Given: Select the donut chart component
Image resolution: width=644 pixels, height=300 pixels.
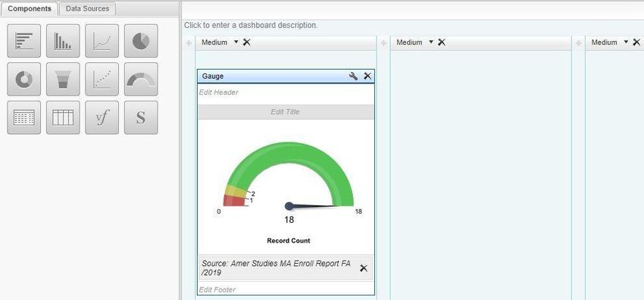Looking at the screenshot, I should pyautogui.click(x=23, y=80).
